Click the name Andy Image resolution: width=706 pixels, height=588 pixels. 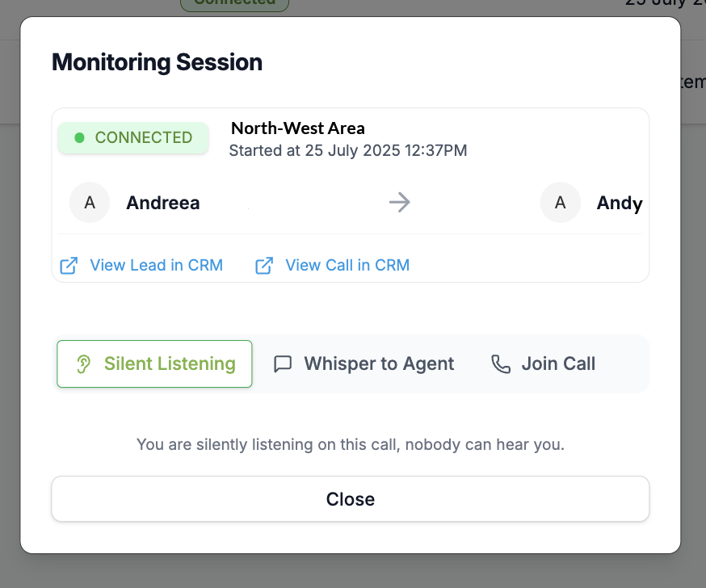(x=619, y=203)
